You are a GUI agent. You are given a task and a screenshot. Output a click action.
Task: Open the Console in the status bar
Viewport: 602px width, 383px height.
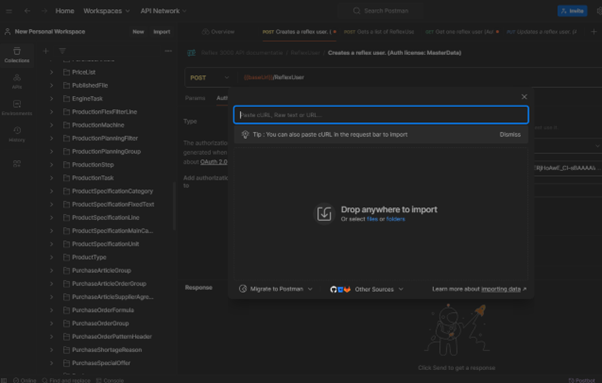pos(110,380)
